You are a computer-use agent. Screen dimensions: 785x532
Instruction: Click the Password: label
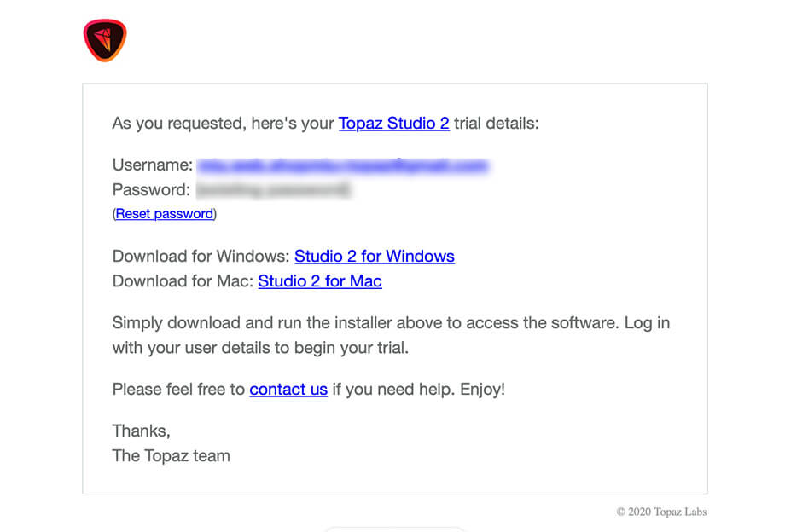point(151,190)
